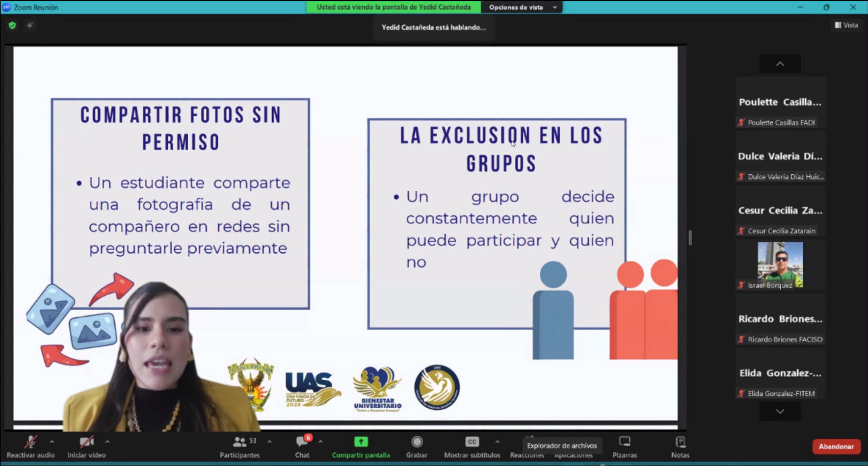Open the Participantes panel
This screenshot has height=466, width=868.
tap(240, 447)
